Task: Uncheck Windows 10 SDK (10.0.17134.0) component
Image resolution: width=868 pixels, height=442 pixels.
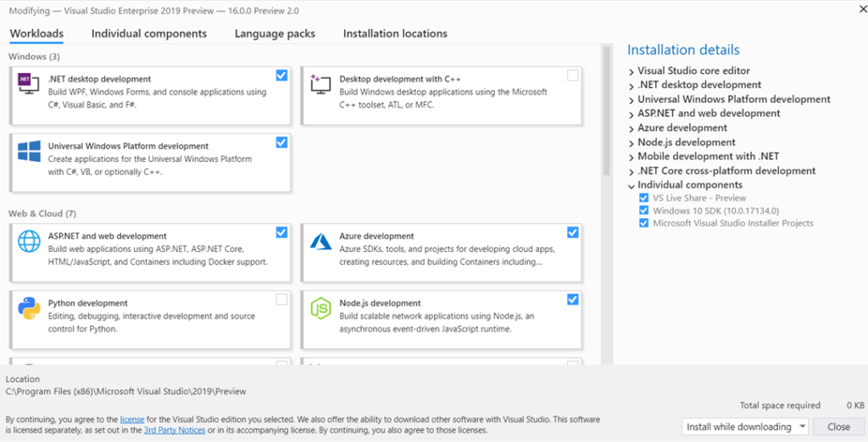Action: coord(643,210)
